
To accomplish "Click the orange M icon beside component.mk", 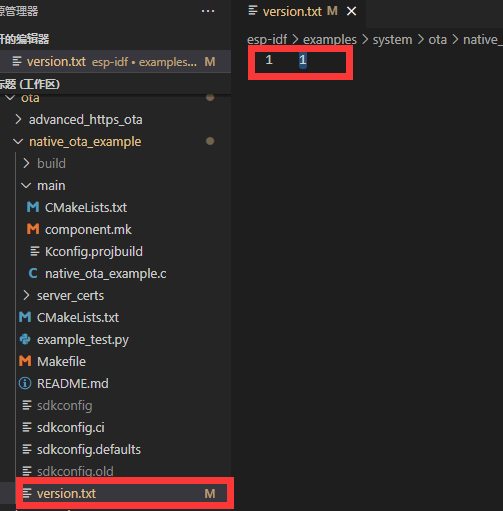I will tap(33, 229).
